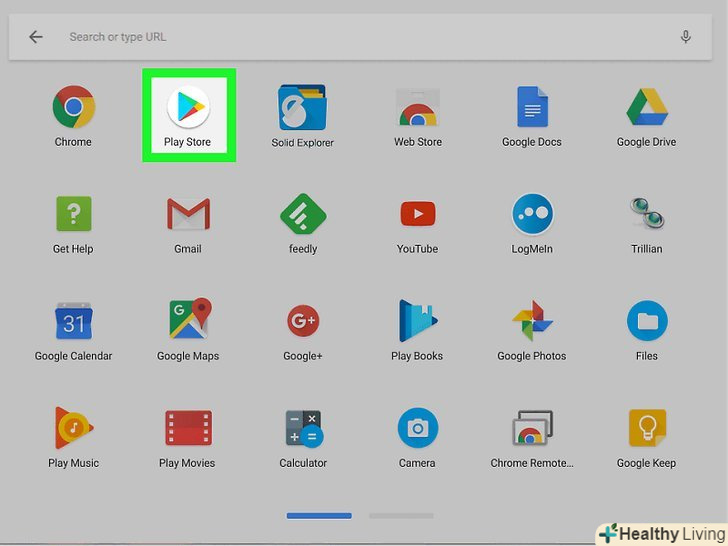The height and width of the screenshot is (546, 728).
Task: Launch Google Docs
Action: (x=532, y=107)
